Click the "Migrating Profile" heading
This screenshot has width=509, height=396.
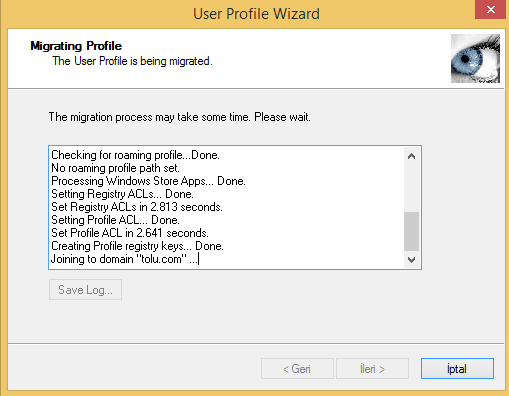(x=76, y=46)
